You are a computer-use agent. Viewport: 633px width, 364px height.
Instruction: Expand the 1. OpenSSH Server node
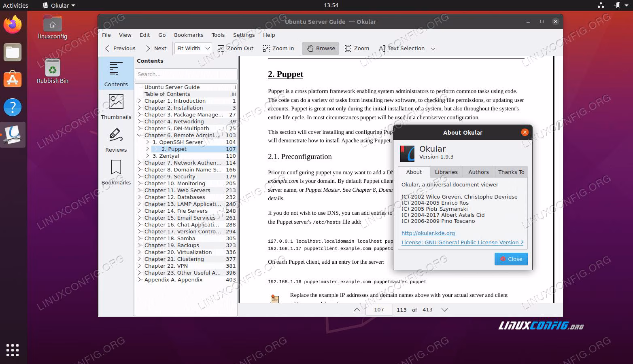tap(148, 142)
